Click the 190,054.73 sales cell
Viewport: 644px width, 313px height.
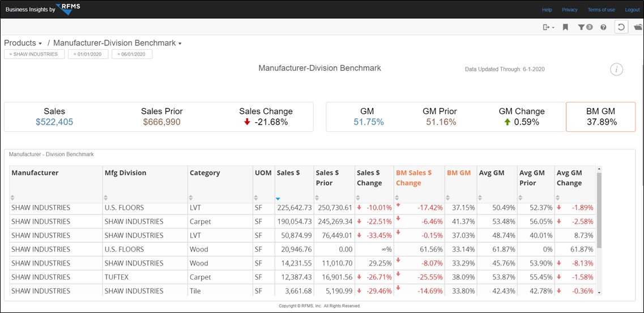pyautogui.click(x=295, y=221)
